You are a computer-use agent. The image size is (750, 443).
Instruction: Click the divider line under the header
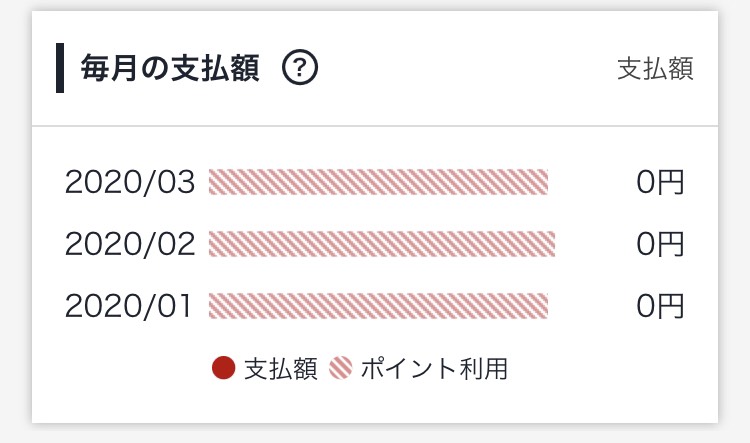click(x=375, y=126)
